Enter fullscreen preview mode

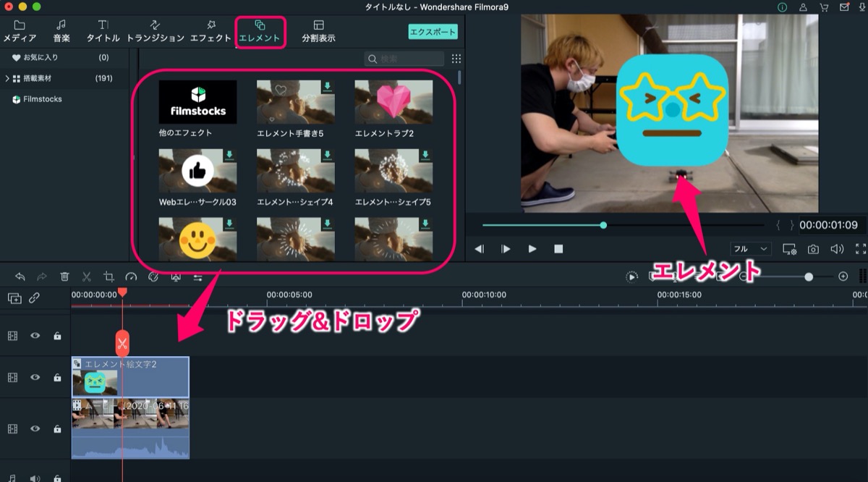click(861, 249)
